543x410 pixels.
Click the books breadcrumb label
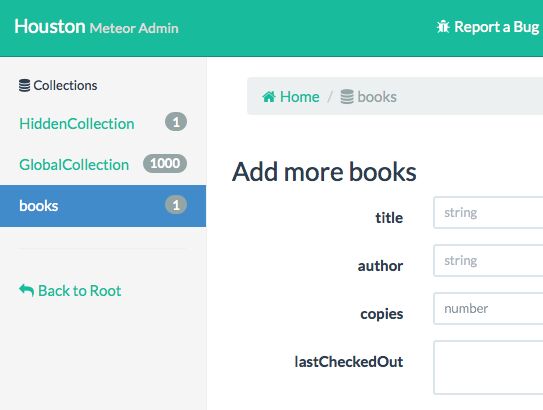click(377, 97)
